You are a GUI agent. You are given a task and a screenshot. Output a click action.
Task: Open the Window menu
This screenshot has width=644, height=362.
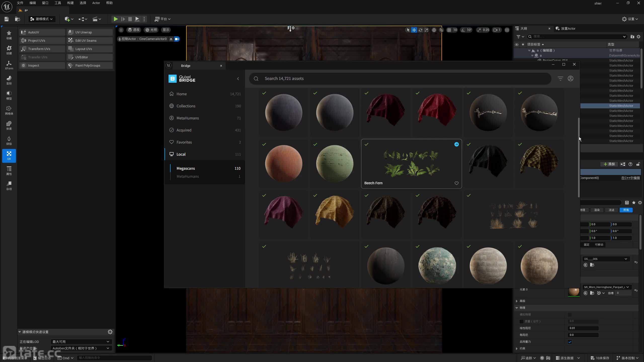[45, 3]
